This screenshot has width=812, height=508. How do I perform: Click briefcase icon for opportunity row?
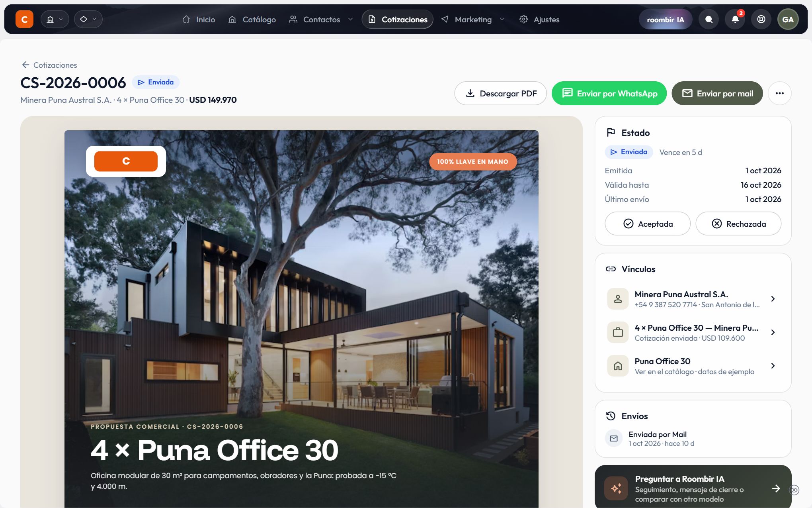618,332
